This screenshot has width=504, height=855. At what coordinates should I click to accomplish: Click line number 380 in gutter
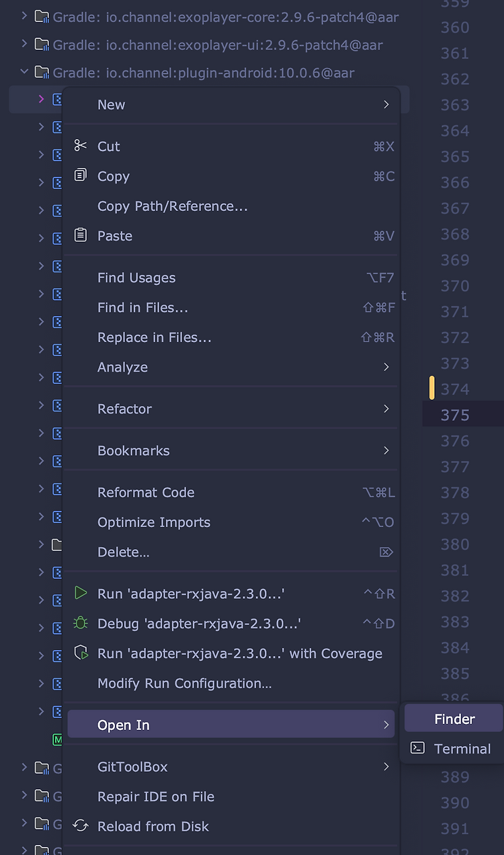(x=455, y=544)
